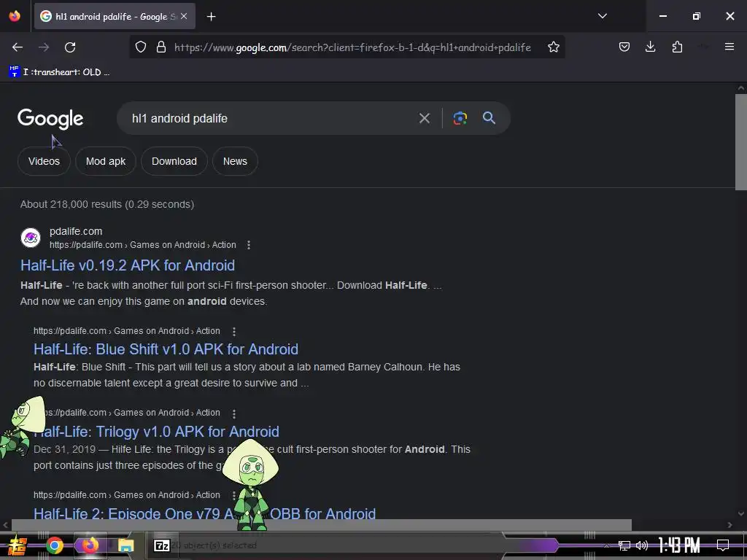
Task: Submit search with the magnifier icon
Action: pos(489,118)
